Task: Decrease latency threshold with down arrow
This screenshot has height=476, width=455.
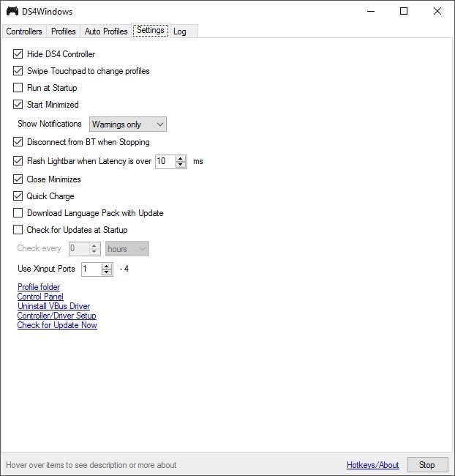Action: pyautogui.click(x=181, y=165)
